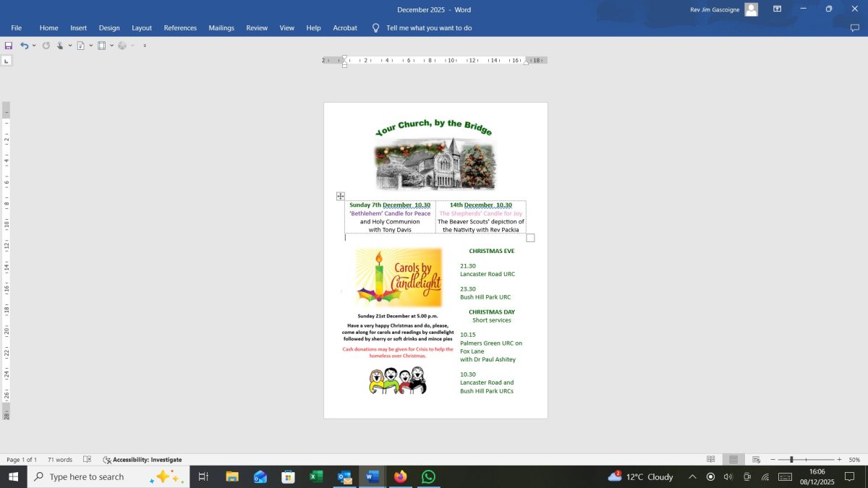Image resolution: width=868 pixels, height=488 pixels.
Task: Show hidden system tray icons
Action: coord(692,476)
